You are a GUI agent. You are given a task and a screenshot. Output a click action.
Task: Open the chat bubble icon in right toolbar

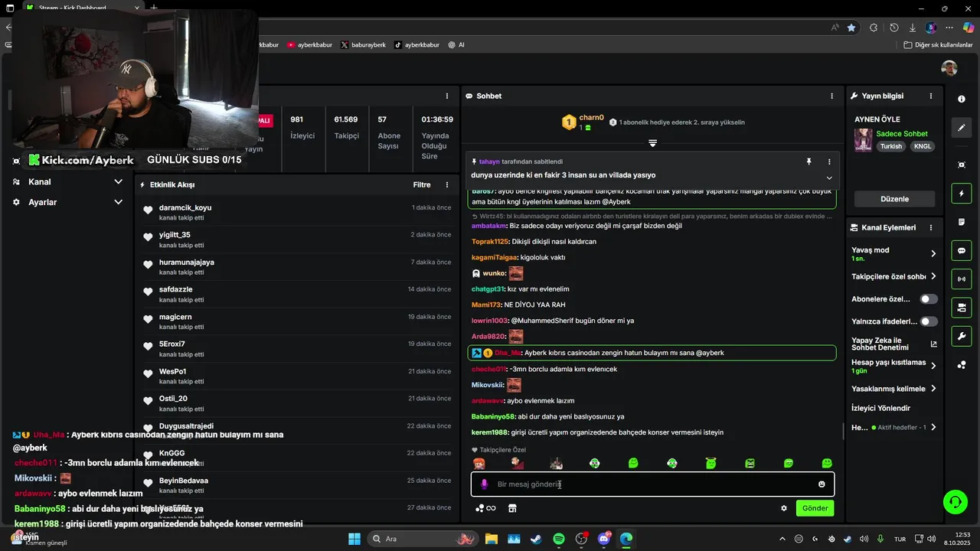[x=962, y=250]
